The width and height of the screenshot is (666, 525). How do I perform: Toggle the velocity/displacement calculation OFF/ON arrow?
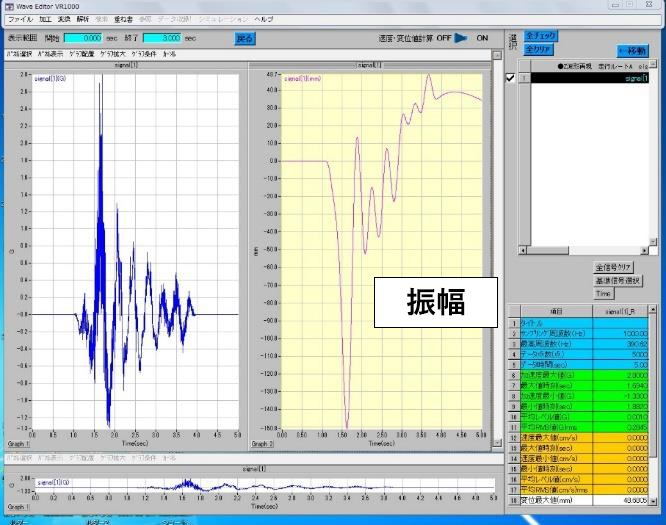click(x=460, y=38)
